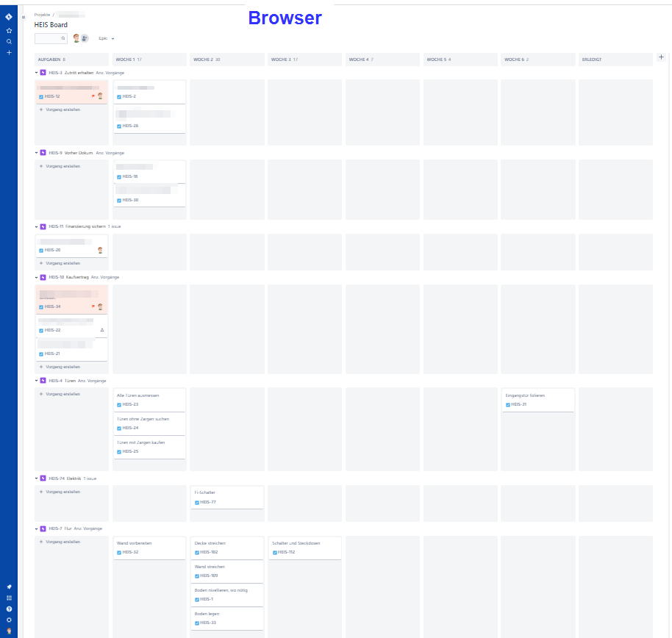Click Vorgang erstellen in the Flur swimlane
The width and height of the screenshot is (672, 638).
[x=60, y=542]
